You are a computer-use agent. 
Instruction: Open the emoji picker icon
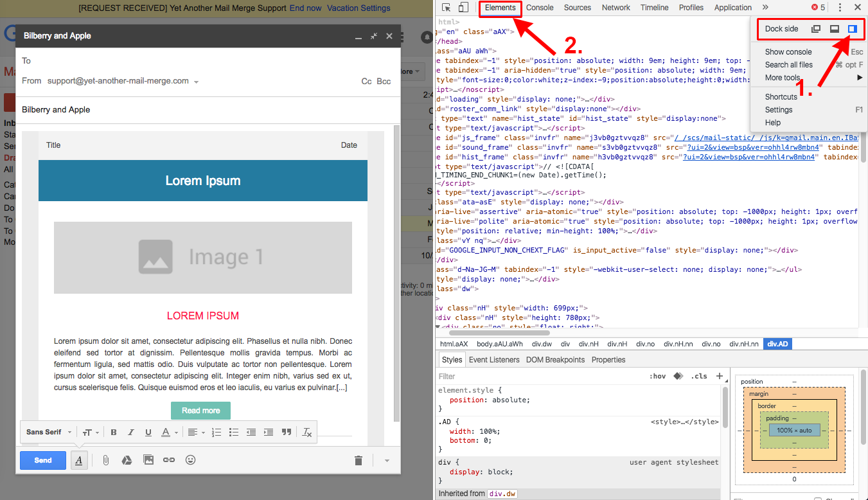click(191, 460)
